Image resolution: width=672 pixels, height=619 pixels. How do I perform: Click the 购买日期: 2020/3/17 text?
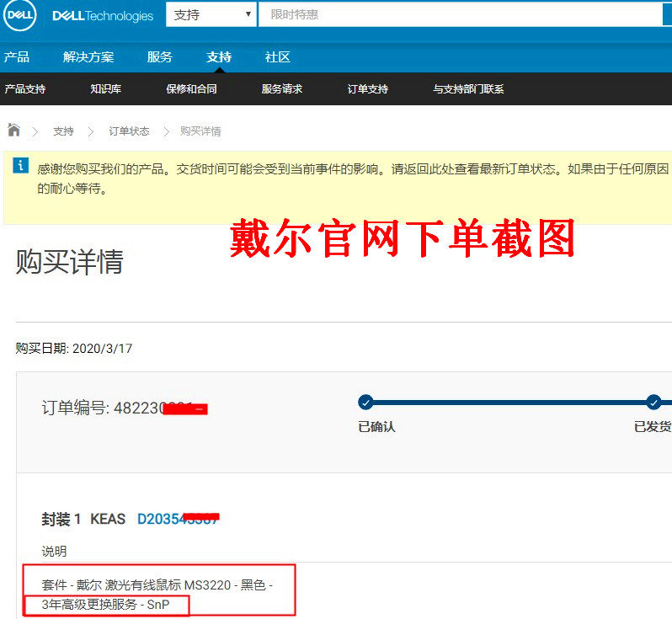[74, 348]
